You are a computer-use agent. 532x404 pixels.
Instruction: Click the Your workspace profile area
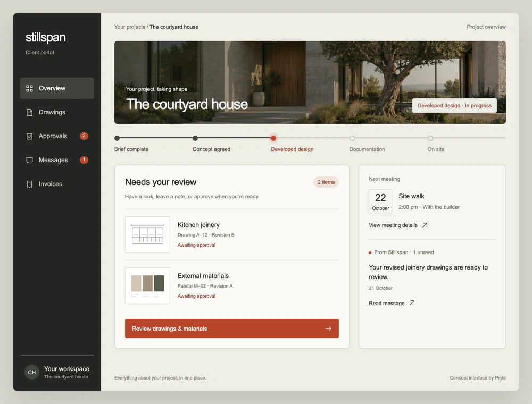click(57, 372)
